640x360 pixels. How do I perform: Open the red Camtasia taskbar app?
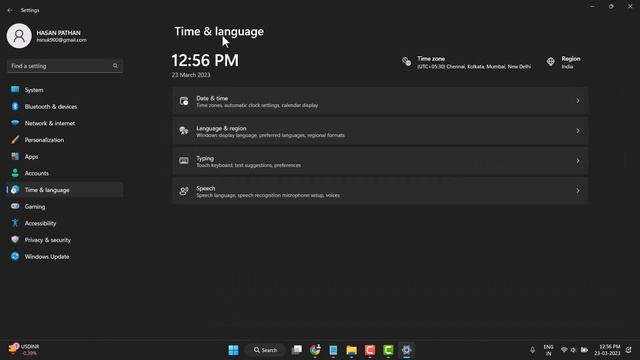click(x=370, y=350)
